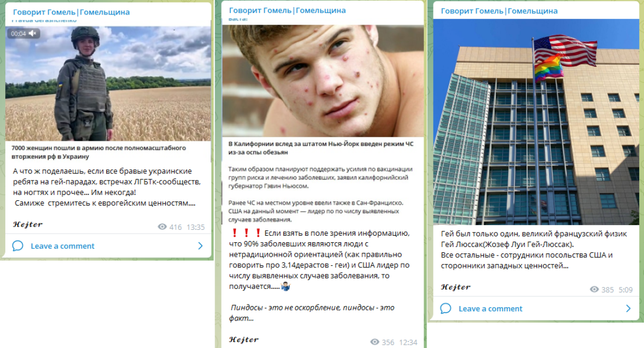Viewport: 644px width, 348px height.
Task: Play the soldier video in the wheat field
Action: click(108, 83)
